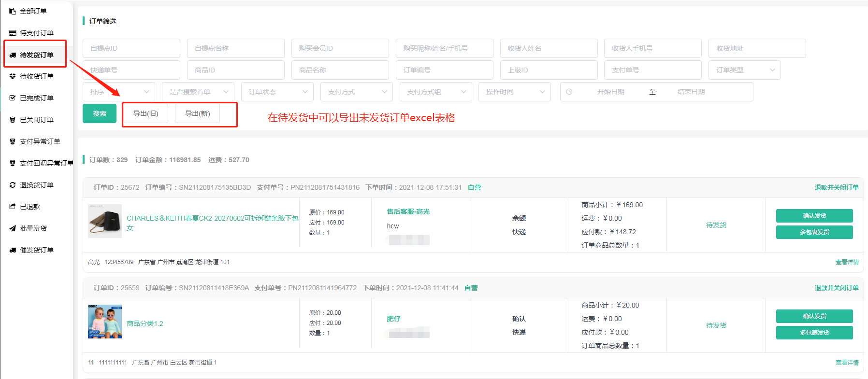Open 已关闭订单 menu item

pos(36,120)
